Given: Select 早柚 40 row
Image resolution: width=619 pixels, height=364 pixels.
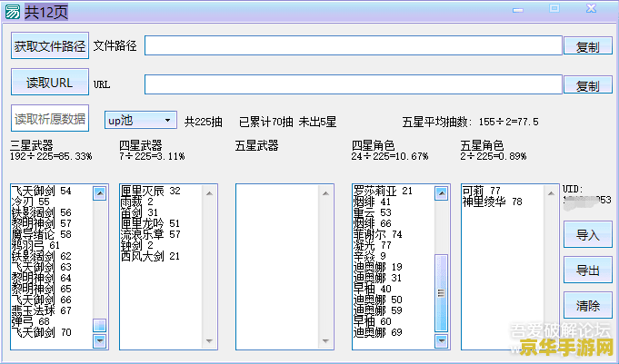Looking at the screenshot, I should (x=373, y=289).
